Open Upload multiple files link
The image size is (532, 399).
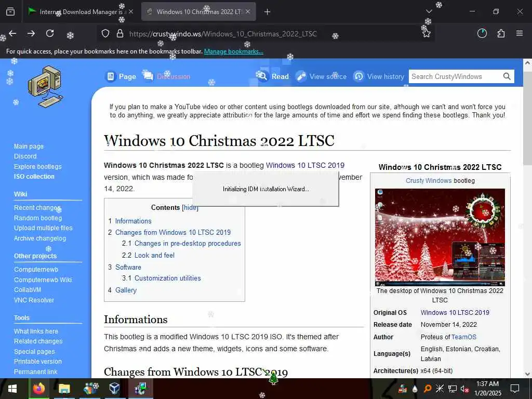pyautogui.click(x=43, y=228)
